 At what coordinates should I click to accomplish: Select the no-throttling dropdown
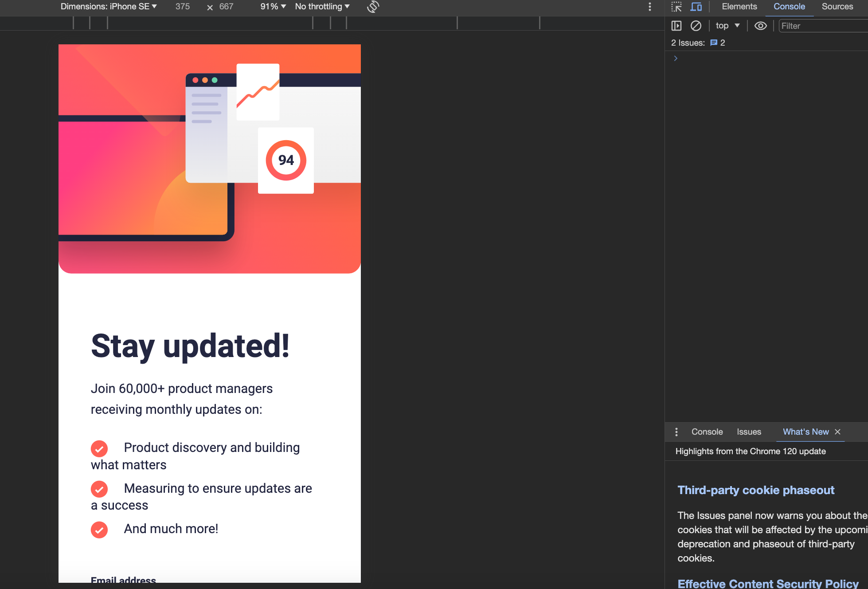323,7
